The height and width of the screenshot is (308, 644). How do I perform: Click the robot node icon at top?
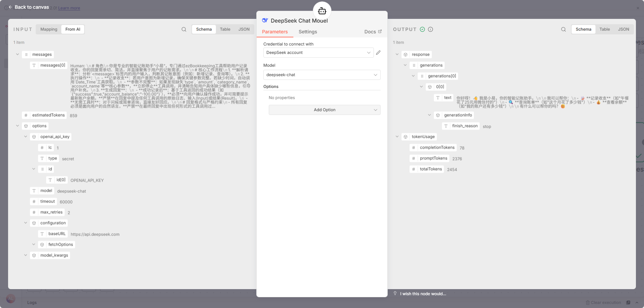[322, 11]
